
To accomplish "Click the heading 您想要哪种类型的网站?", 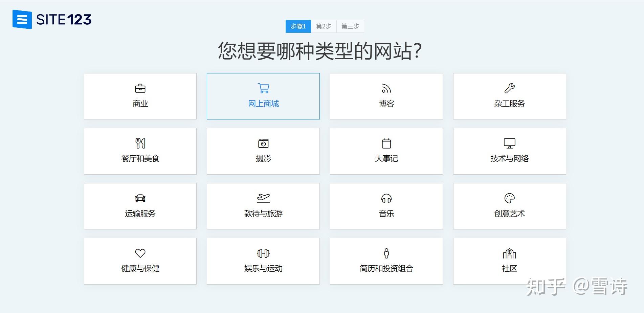I will pos(320,51).
